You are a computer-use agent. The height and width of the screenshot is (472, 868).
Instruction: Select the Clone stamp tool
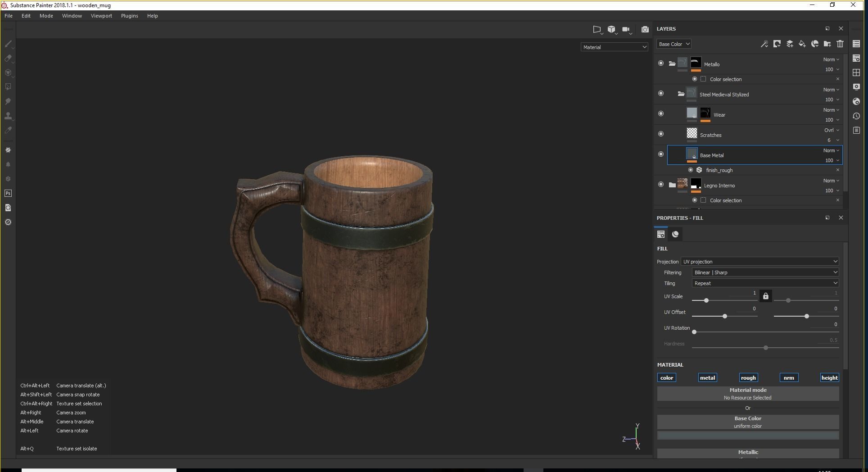pos(8,116)
